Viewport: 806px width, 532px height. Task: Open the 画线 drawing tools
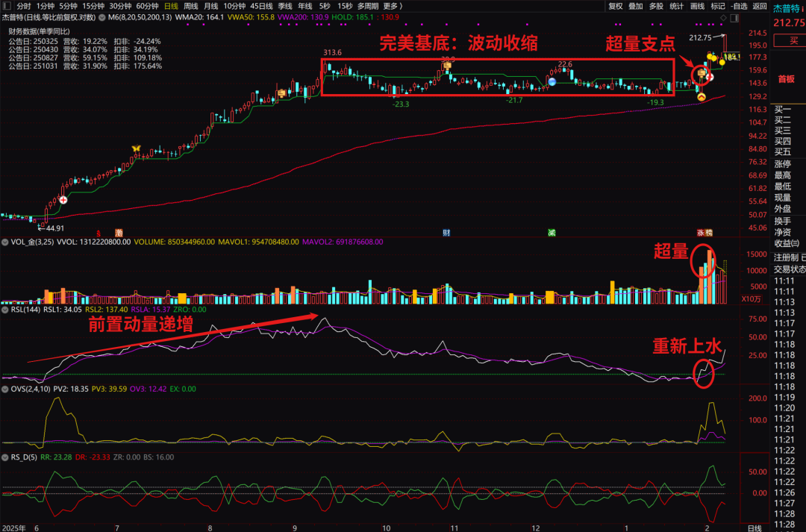point(698,6)
